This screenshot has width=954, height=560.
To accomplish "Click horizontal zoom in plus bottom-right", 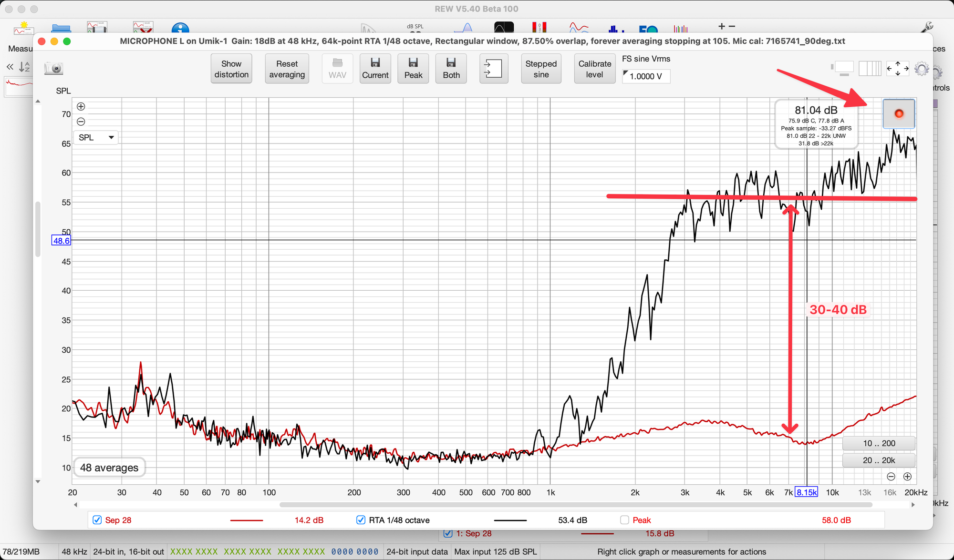I will [x=907, y=477].
